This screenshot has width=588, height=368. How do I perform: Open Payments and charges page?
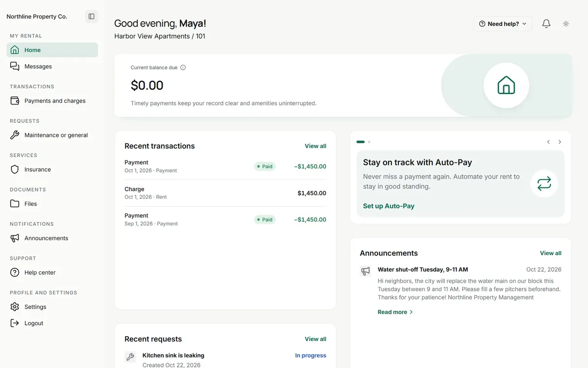(x=52, y=101)
